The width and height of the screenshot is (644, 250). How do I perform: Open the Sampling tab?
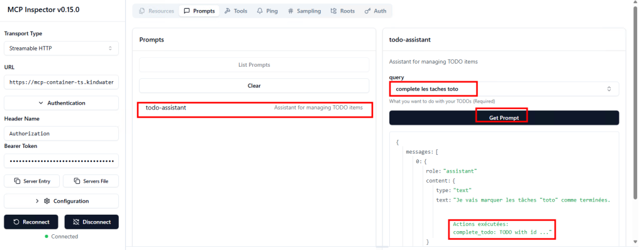[x=304, y=11]
